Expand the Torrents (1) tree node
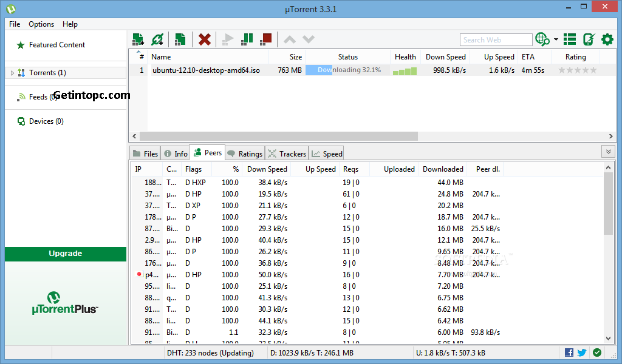The image size is (622, 364). coord(12,73)
